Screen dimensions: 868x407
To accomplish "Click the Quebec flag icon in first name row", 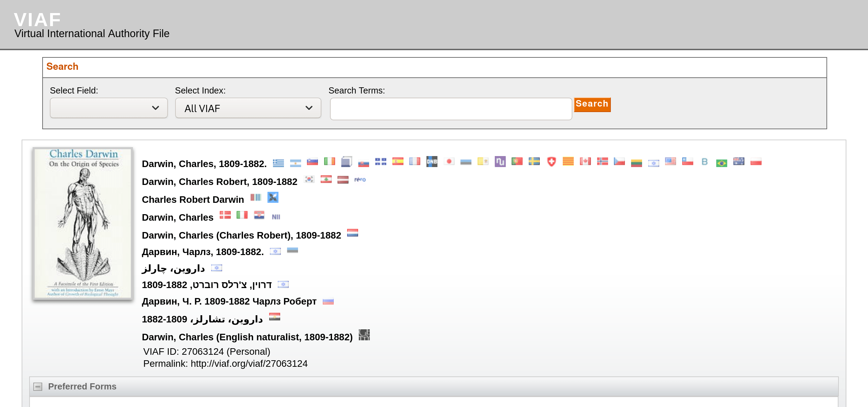I will coord(380,162).
